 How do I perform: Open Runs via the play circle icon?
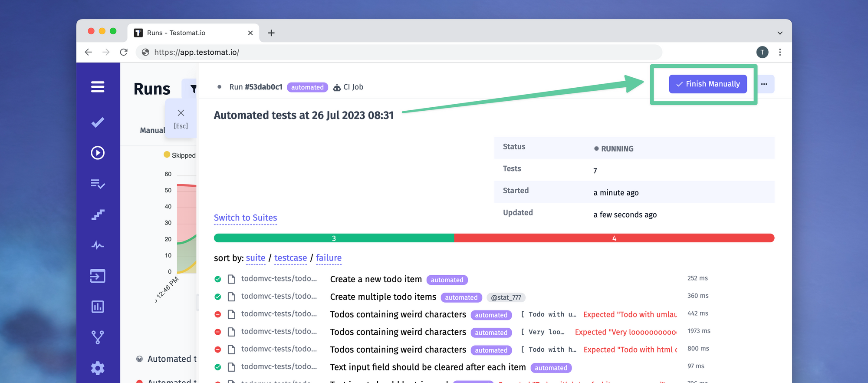tap(98, 153)
